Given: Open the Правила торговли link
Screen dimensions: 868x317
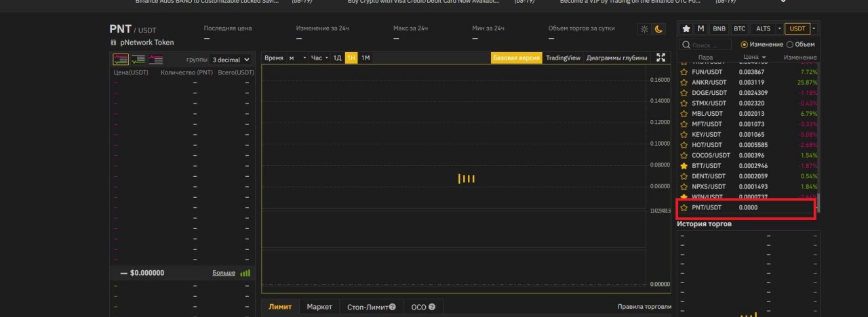Looking at the screenshot, I should (x=644, y=307).
